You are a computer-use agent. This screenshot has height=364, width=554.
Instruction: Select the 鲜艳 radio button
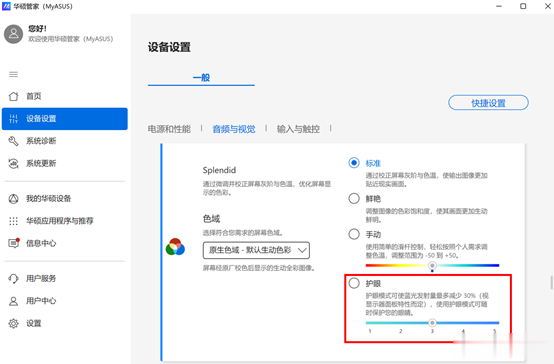point(354,198)
